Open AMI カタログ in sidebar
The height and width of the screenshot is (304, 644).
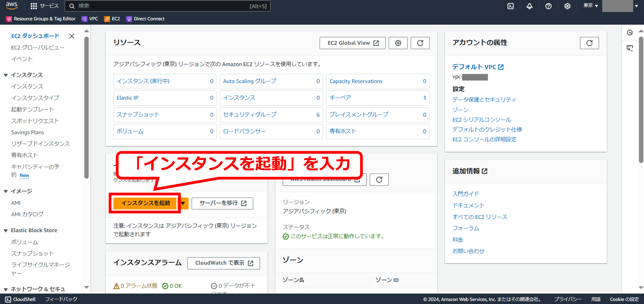[27, 214]
